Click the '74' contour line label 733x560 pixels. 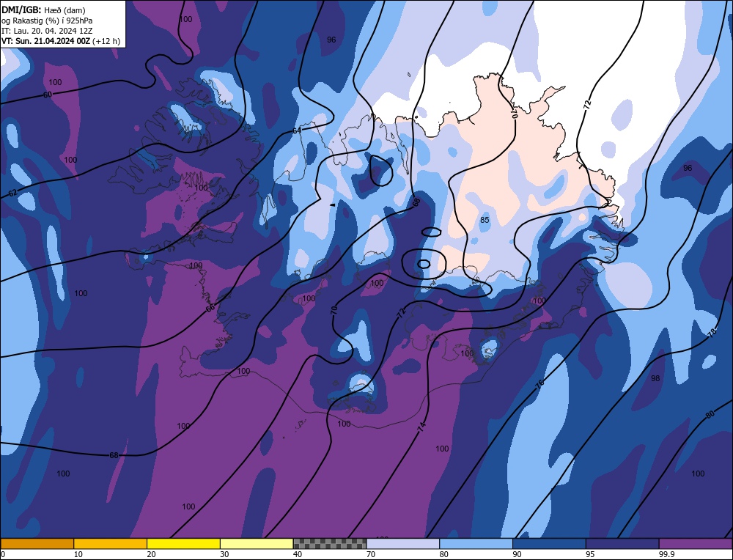point(421,427)
